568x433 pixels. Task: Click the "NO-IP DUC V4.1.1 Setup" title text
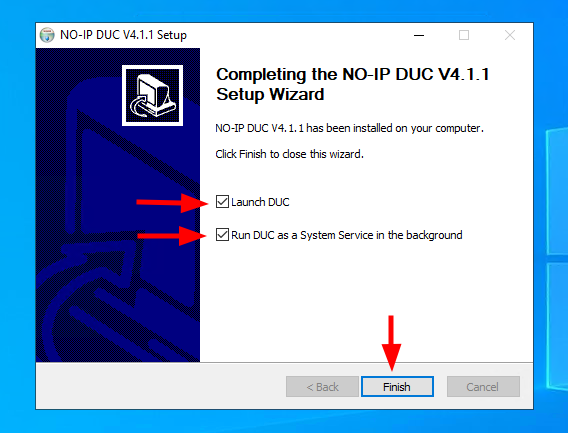click(x=123, y=35)
